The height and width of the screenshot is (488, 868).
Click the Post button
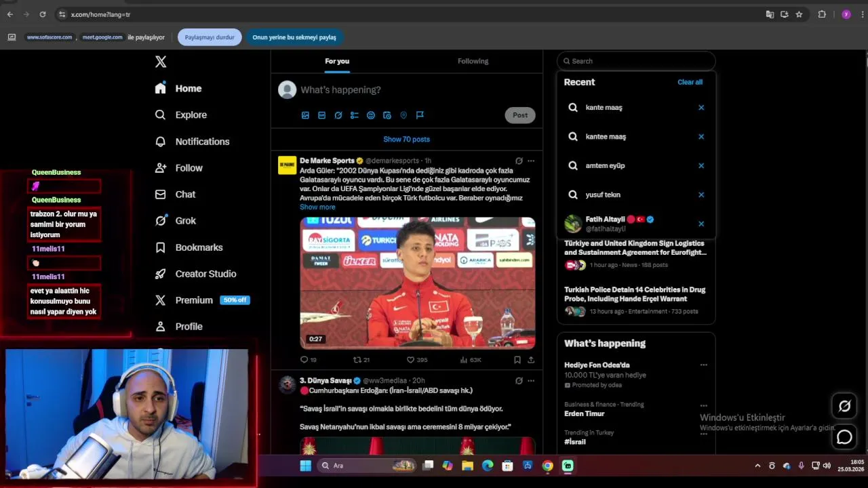click(520, 115)
